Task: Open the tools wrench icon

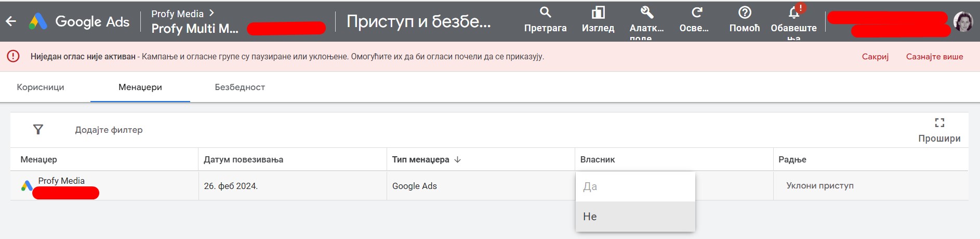Action: pyautogui.click(x=646, y=12)
